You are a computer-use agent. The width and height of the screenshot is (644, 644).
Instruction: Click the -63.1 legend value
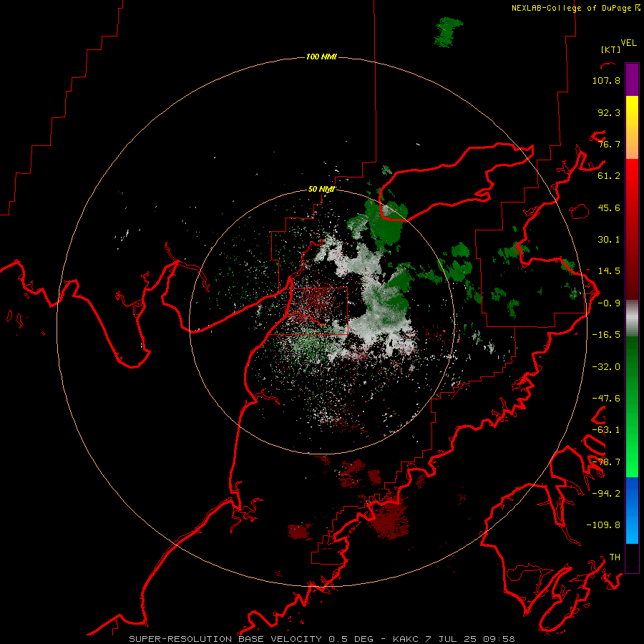click(x=606, y=430)
